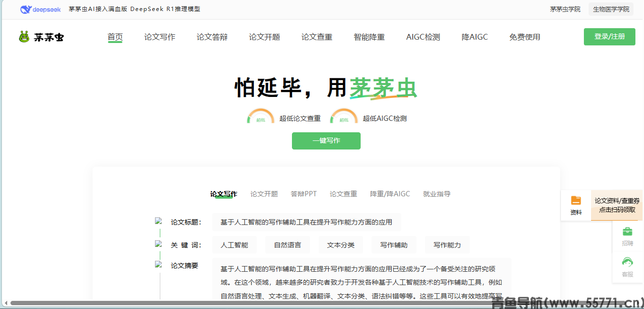Switch to the 论文查重 demo tab
Screen dimensions: 644x309
343,194
